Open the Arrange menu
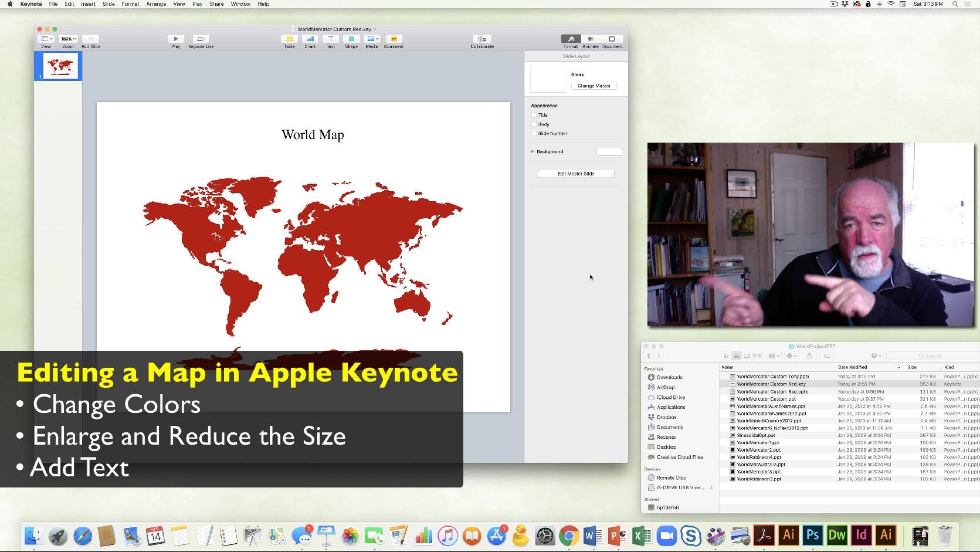 pyautogui.click(x=156, y=4)
